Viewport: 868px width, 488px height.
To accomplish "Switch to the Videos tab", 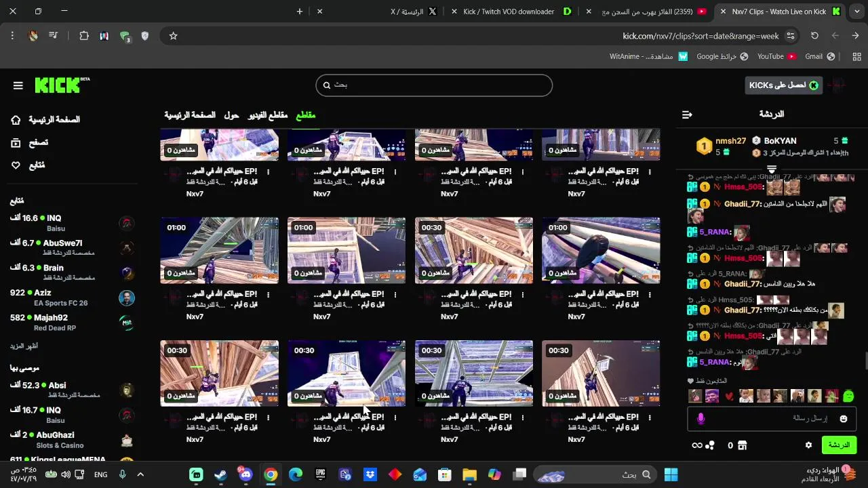I will (268, 115).
